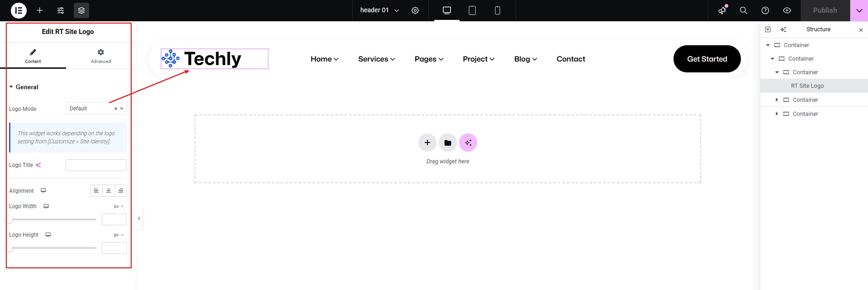
Task: Click the Get Started button
Action: tap(707, 59)
